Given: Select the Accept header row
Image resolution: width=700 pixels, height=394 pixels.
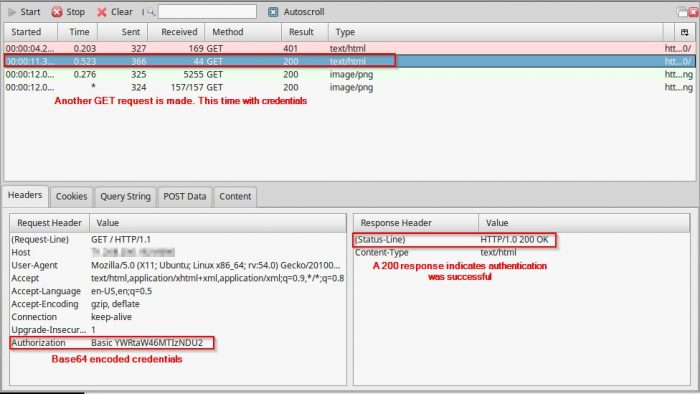Looking at the screenshot, I should point(178,278).
